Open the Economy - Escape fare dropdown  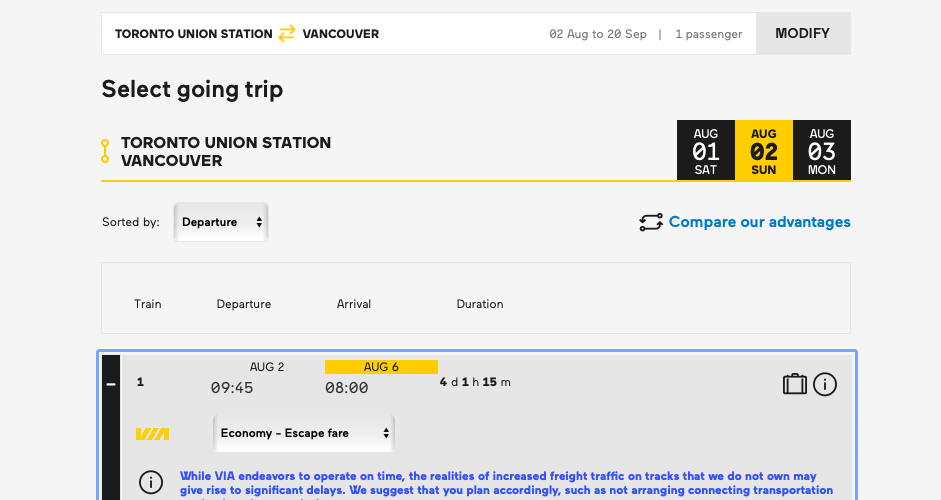(304, 433)
